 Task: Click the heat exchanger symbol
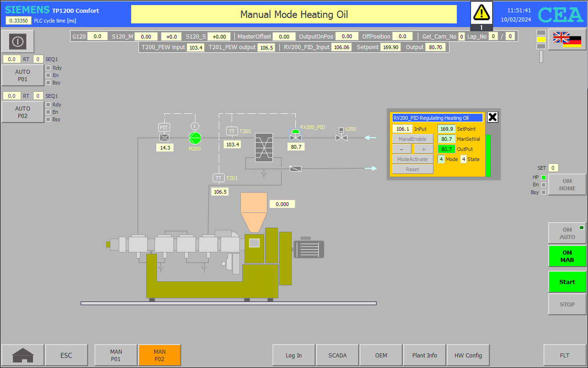(x=264, y=147)
